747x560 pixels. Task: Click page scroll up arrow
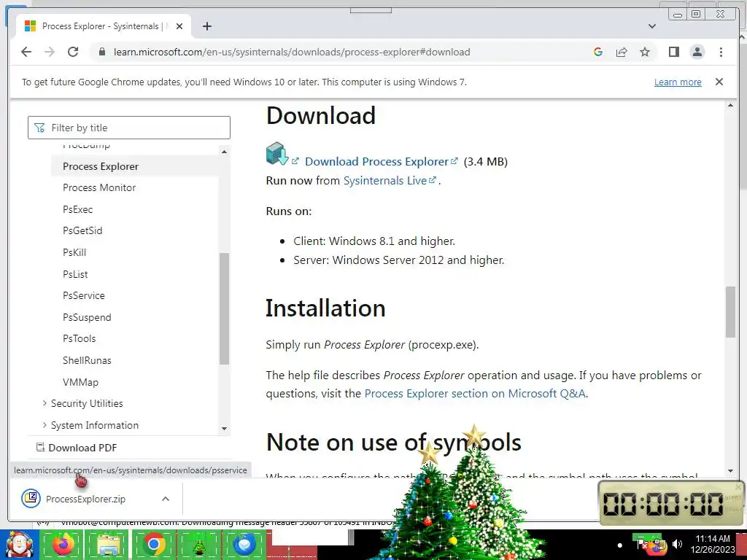pos(731,105)
